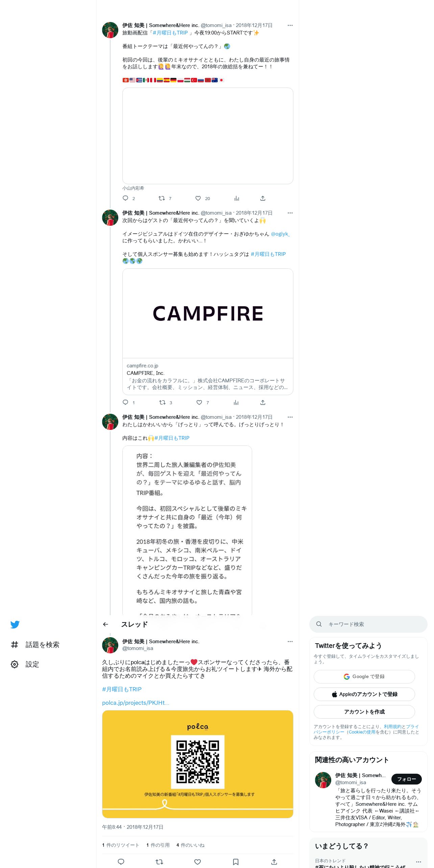Like the first tweet showing 20 likes
This screenshot has width=434, height=868.
(x=198, y=198)
